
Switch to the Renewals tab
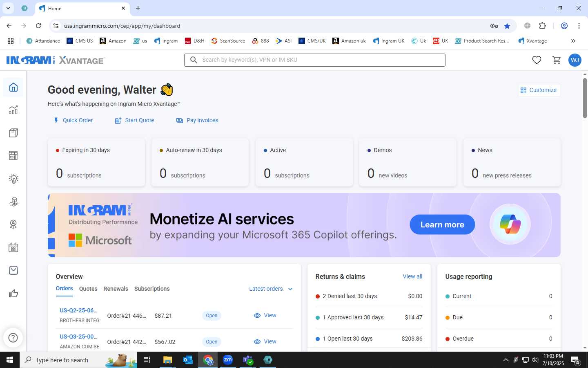tap(116, 289)
